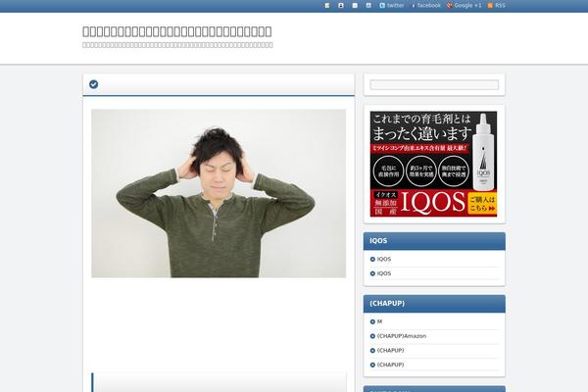Open the third link under CHAPUP section
This screenshot has height=392, width=588.
coord(390,351)
